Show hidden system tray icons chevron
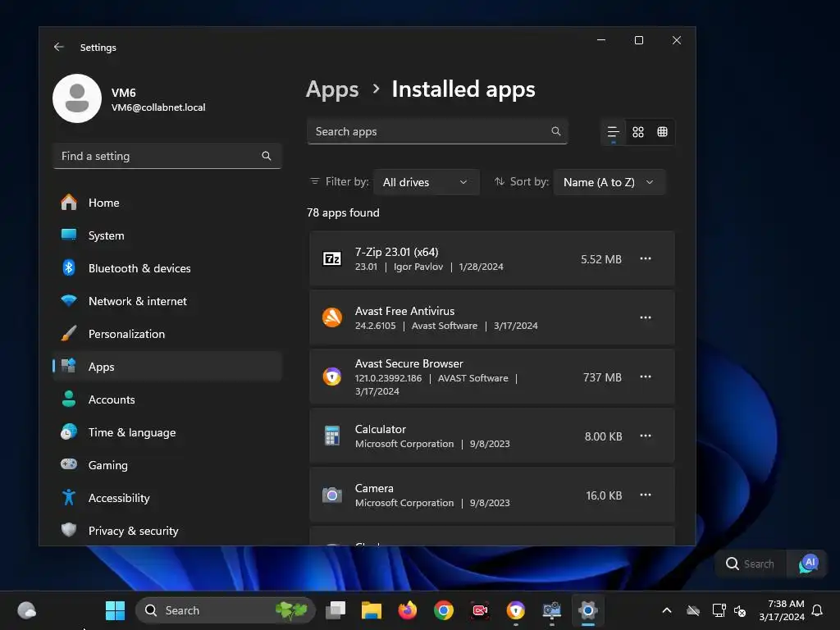The width and height of the screenshot is (840, 630). click(x=667, y=610)
